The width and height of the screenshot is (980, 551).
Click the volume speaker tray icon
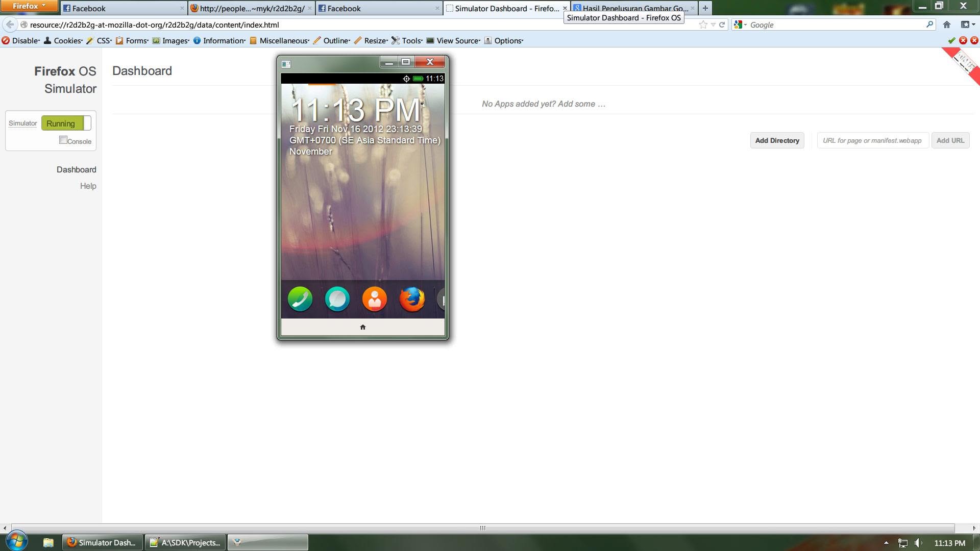tap(918, 543)
